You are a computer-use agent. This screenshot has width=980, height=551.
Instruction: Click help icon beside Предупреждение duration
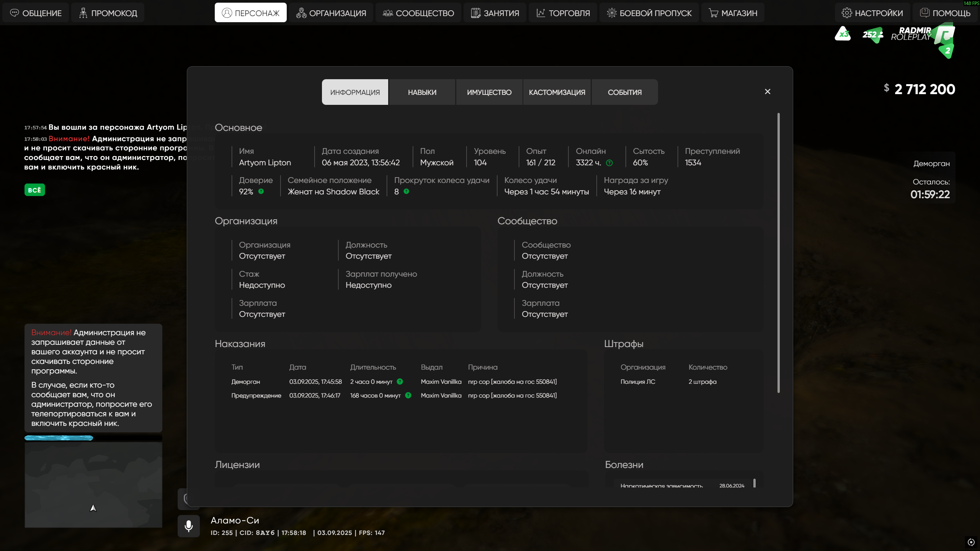[408, 395]
